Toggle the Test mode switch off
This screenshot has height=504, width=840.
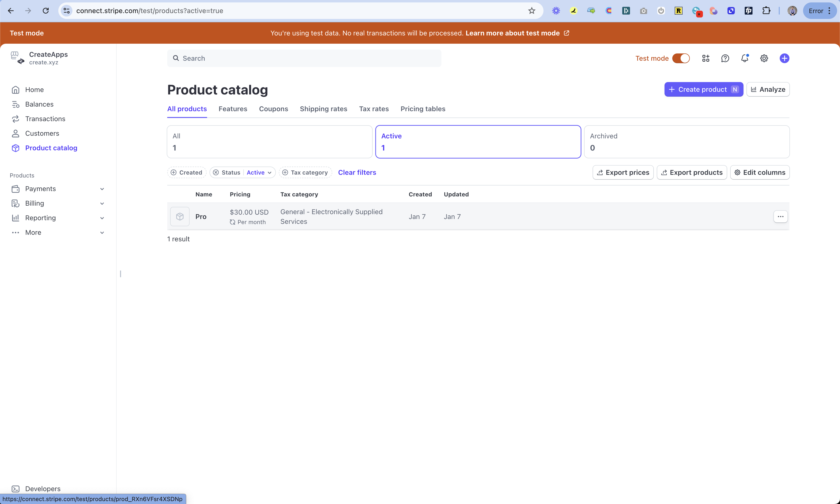click(x=681, y=59)
